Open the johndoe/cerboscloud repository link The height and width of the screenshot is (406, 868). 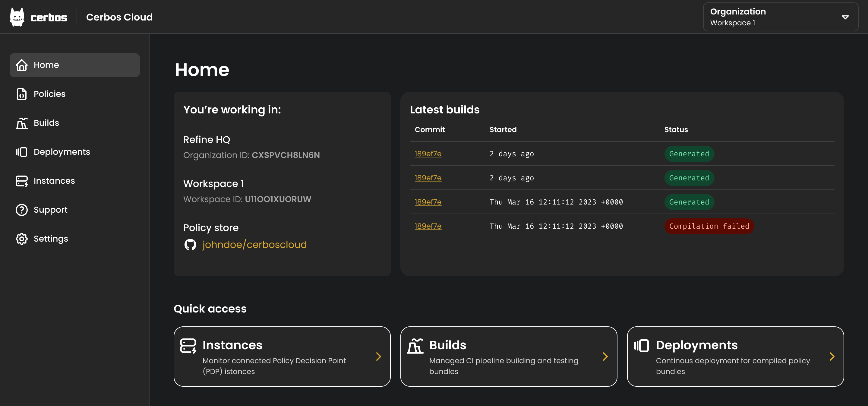coord(254,245)
